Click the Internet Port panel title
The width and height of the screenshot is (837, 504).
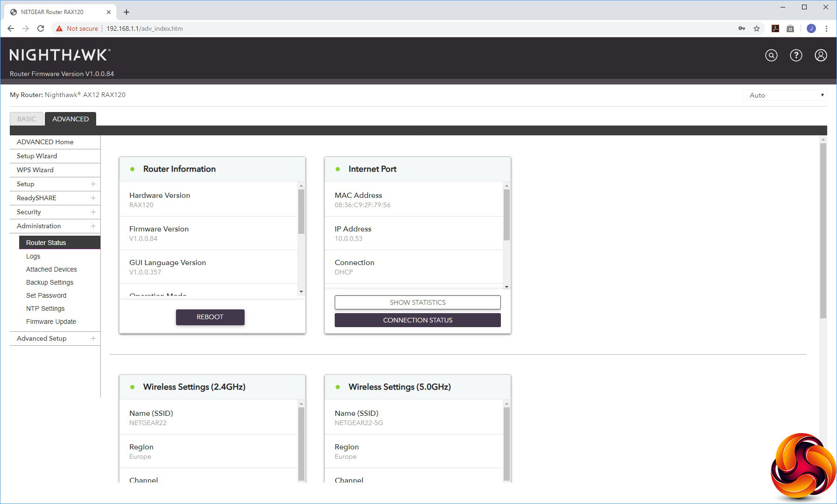373,169
